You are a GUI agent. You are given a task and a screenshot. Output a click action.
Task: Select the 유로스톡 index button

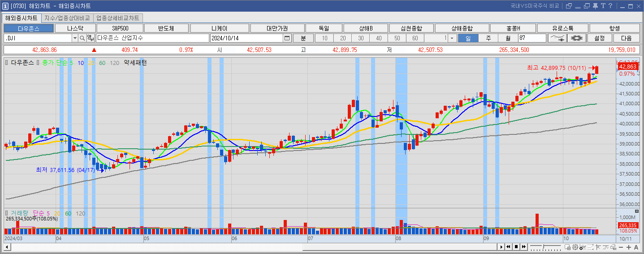[x=563, y=28]
